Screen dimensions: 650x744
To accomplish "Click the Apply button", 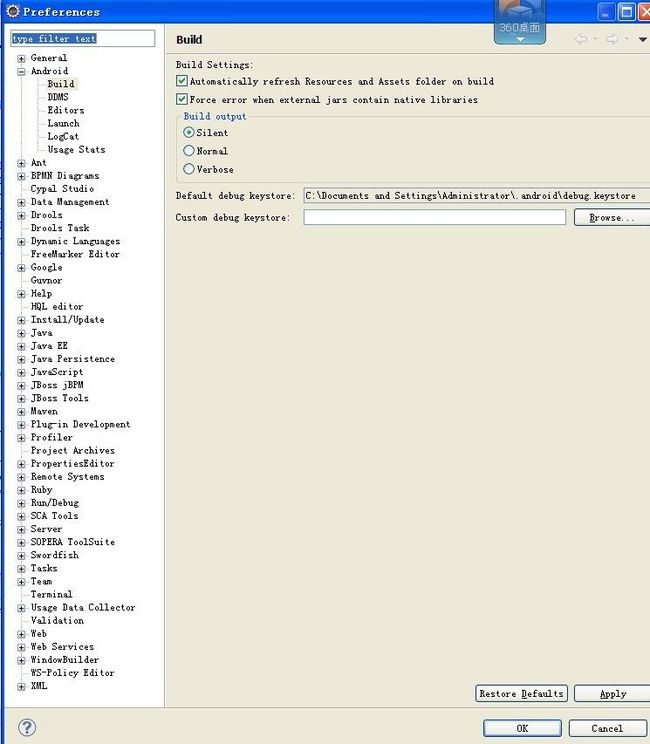I will [x=613, y=693].
